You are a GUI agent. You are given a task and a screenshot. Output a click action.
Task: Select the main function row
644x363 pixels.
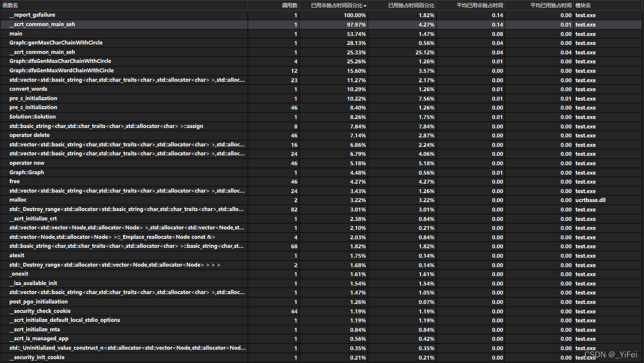[322, 34]
